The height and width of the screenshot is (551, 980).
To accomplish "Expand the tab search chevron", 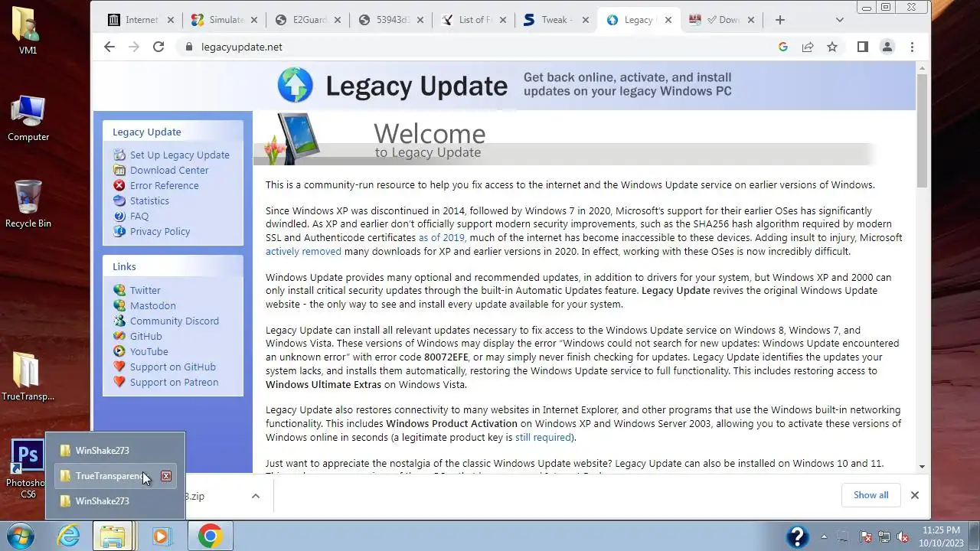I will [x=840, y=20].
